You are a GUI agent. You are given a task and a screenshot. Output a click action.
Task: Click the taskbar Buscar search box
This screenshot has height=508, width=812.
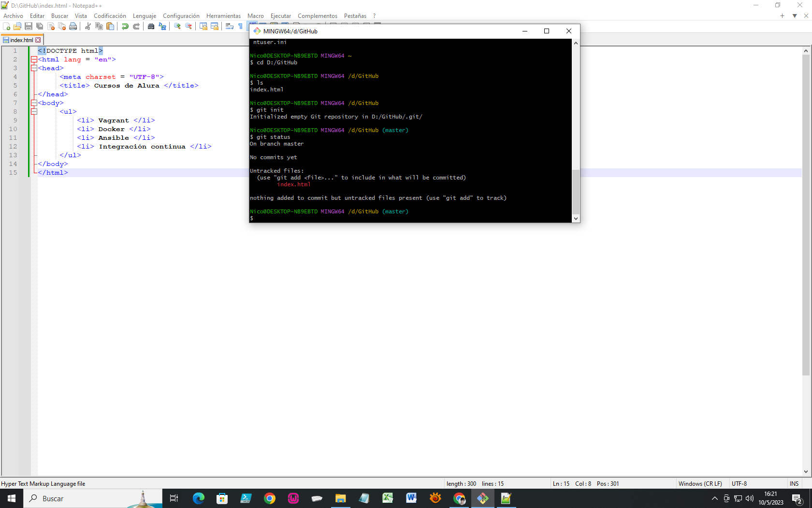[x=93, y=498]
